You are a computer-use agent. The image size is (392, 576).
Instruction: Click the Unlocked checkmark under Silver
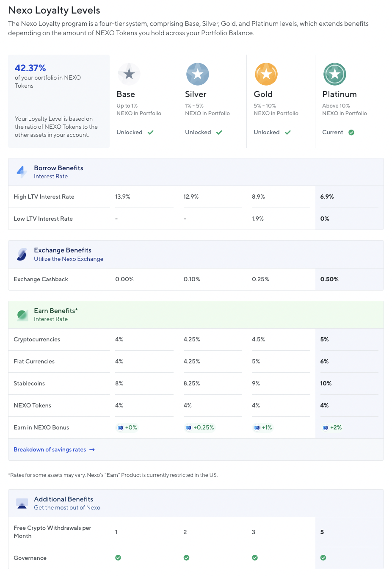tap(219, 133)
